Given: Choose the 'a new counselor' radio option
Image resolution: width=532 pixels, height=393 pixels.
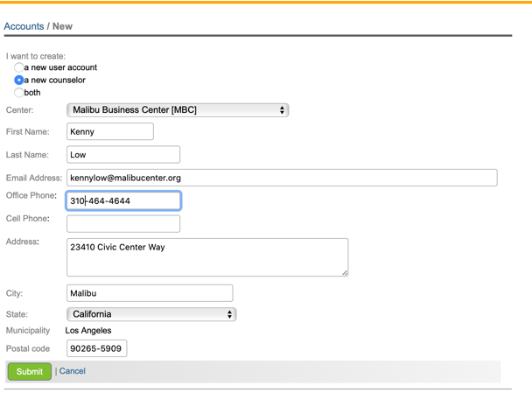Looking at the screenshot, I should (x=19, y=80).
